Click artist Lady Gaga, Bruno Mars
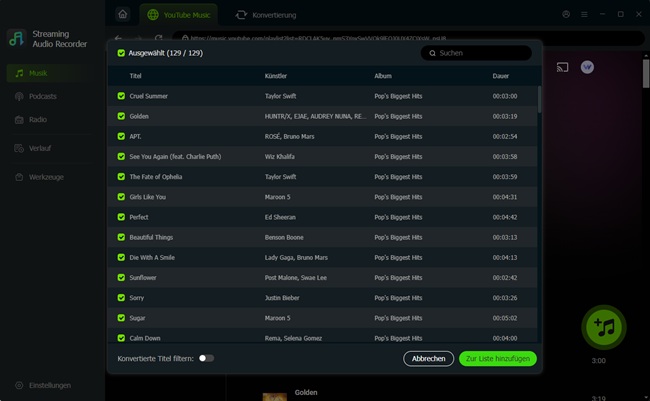 tap(296, 257)
